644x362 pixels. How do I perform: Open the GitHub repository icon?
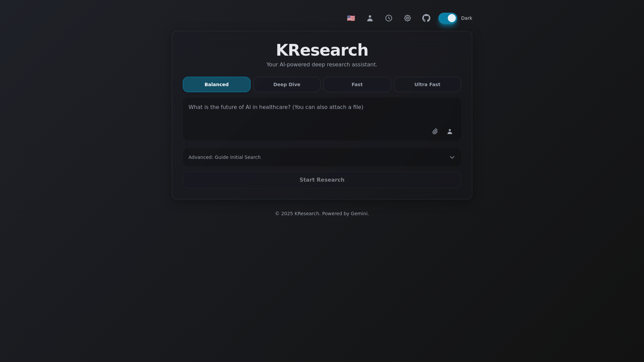pos(426,18)
